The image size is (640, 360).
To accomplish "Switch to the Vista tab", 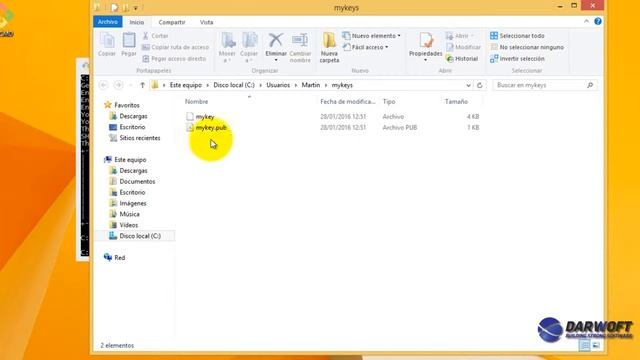I will click(207, 22).
